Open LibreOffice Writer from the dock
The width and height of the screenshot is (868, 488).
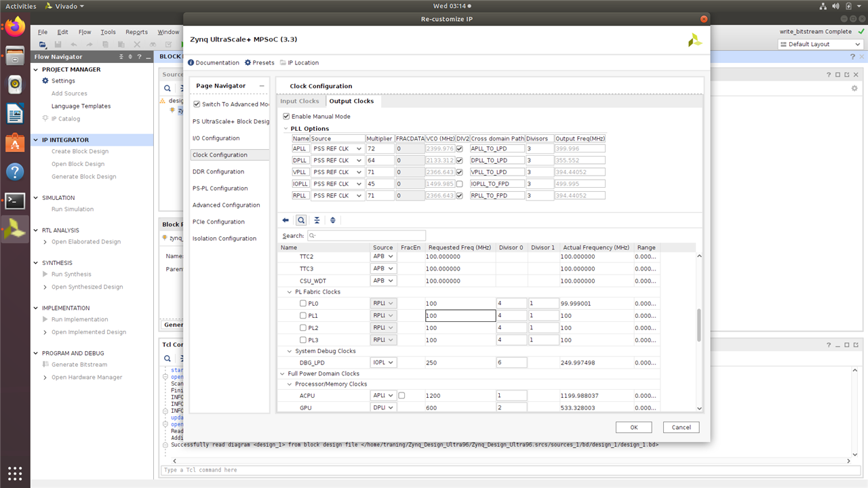(15, 114)
